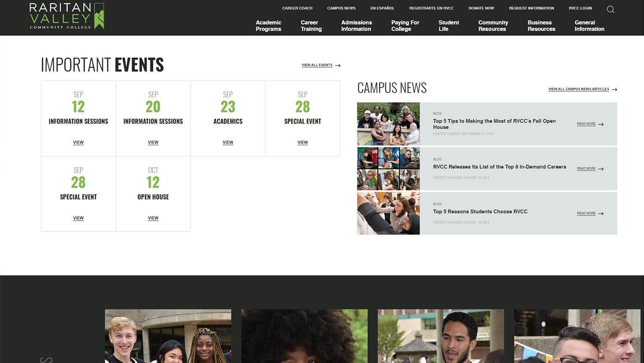
Task: Open Students Choose RVCC classroom thumbnail
Action: coord(388,213)
